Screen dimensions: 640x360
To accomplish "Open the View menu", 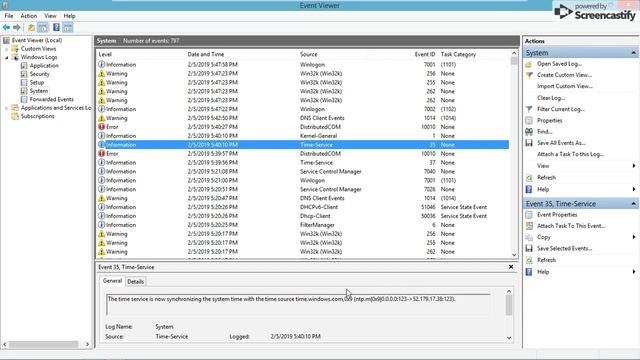I will click(50, 16).
